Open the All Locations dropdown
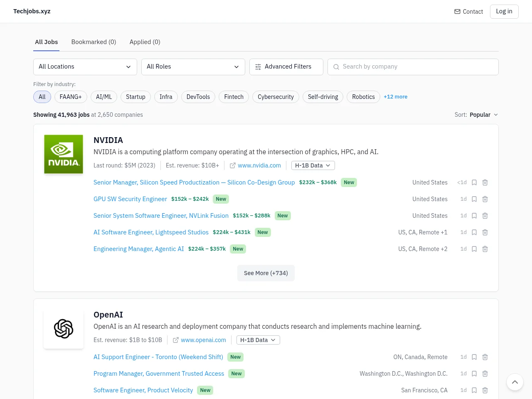Viewport: 532px width, 399px height. tap(85, 67)
